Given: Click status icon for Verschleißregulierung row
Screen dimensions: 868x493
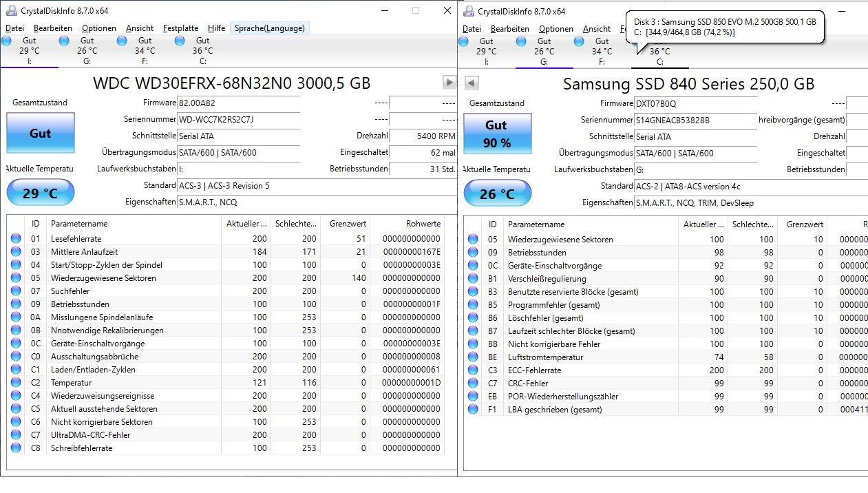Looking at the screenshot, I should pos(473,279).
